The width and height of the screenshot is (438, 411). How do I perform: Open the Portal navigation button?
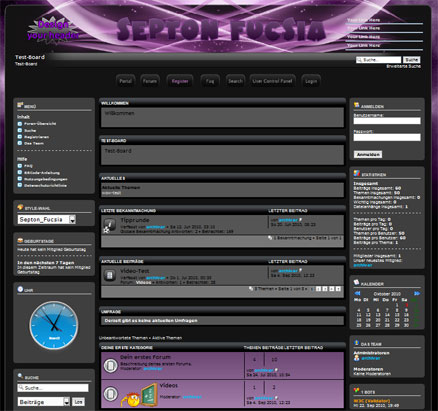125,81
